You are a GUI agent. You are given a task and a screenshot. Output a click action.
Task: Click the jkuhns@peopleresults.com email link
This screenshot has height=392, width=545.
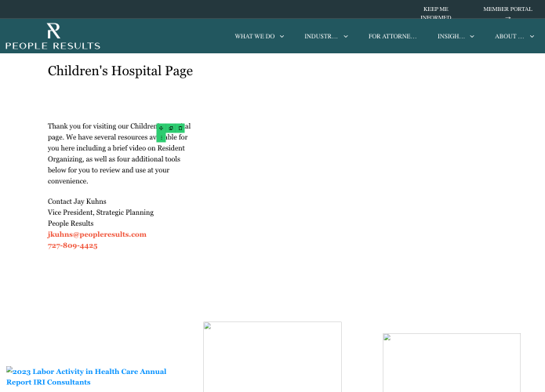tap(97, 234)
